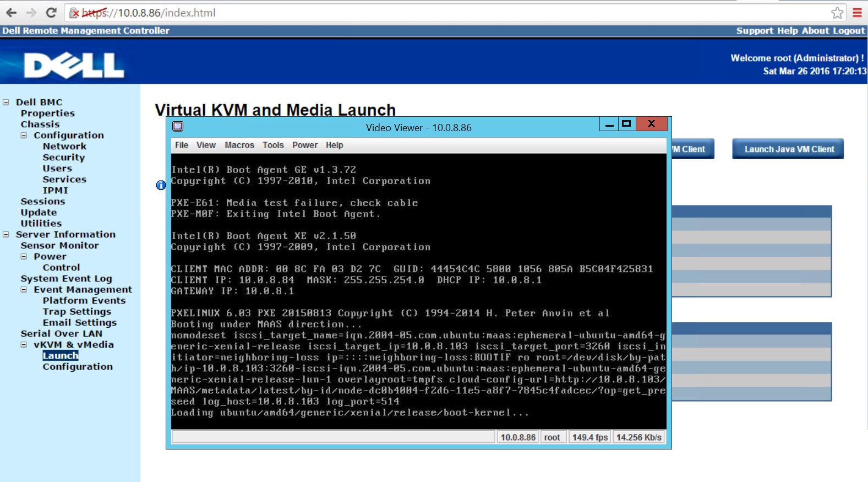Collapse the Configuration tree node
868x482 pixels.
click(24, 135)
